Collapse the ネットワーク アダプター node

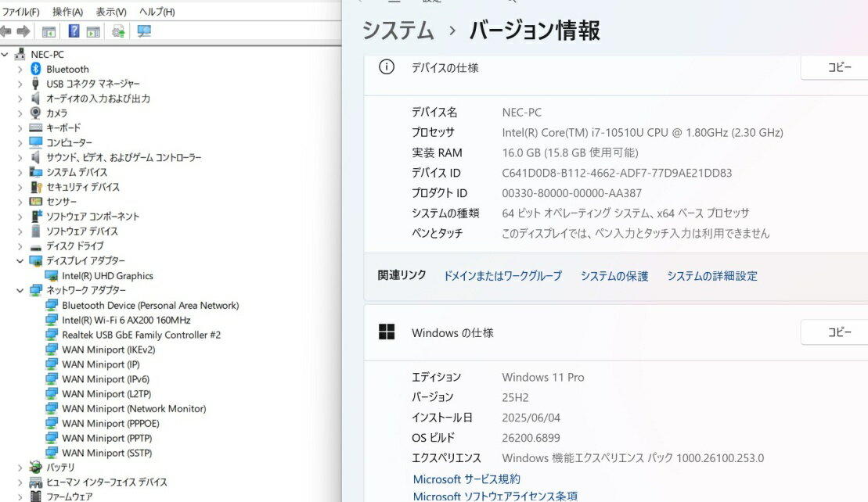[x=20, y=290]
